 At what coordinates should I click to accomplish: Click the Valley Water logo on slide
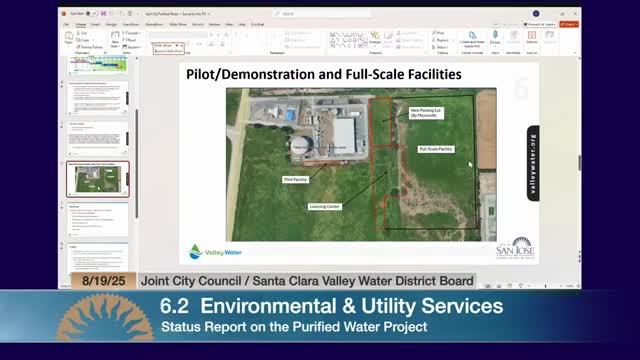pyautogui.click(x=215, y=252)
